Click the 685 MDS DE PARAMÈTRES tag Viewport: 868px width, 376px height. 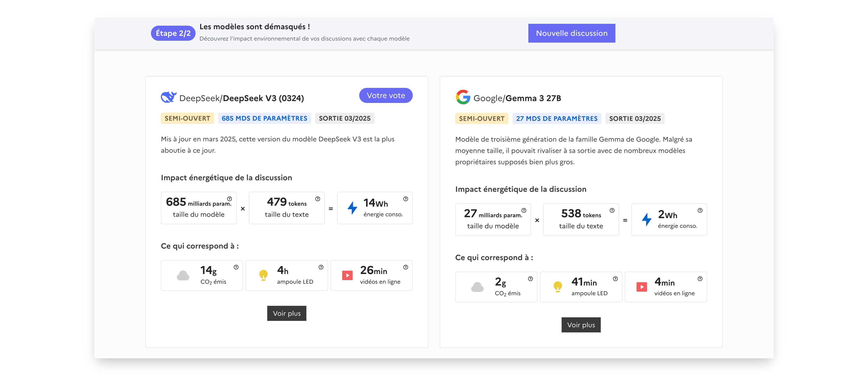(264, 118)
